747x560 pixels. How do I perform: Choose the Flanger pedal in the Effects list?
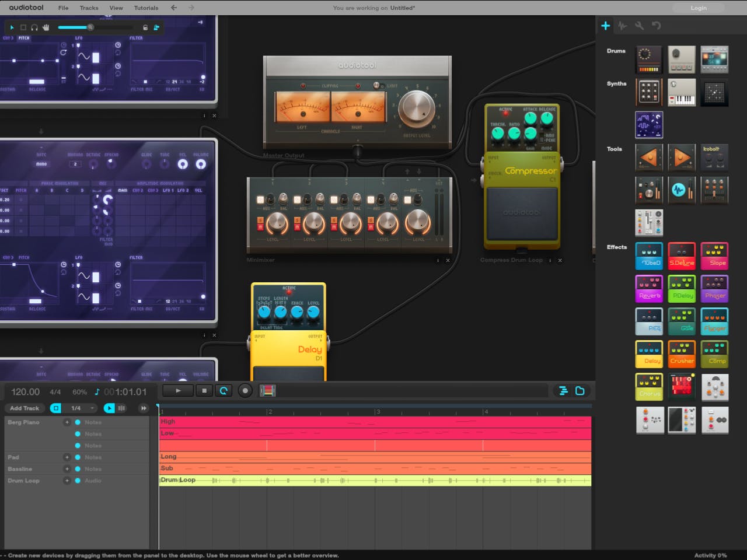pos(714,321)
